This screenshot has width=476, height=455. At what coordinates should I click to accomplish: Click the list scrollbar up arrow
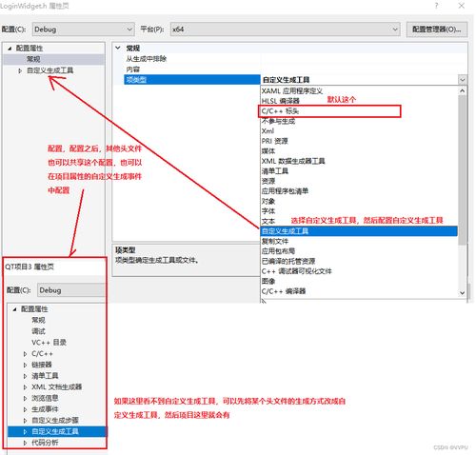(x=463, y=91)
